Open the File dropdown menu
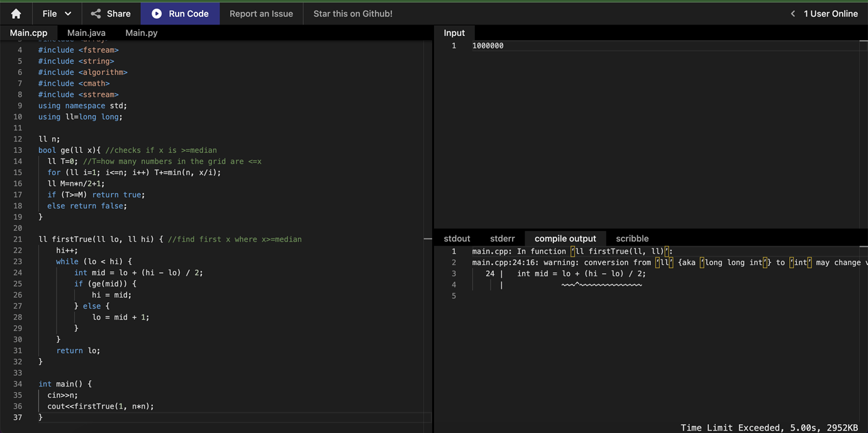 57,13
